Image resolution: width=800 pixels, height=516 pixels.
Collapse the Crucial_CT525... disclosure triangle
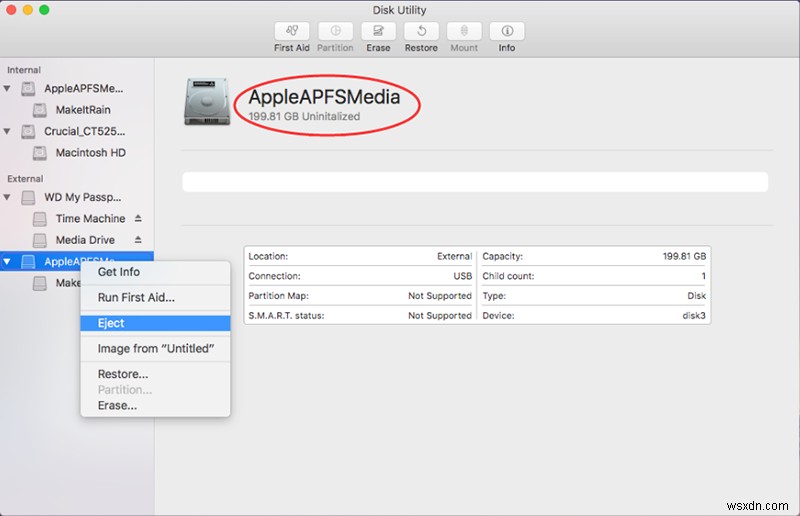[x=7, y=132]
